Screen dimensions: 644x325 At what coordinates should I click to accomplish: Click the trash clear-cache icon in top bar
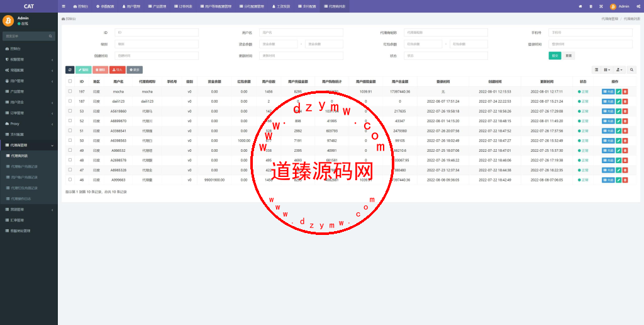pos(591,6)
